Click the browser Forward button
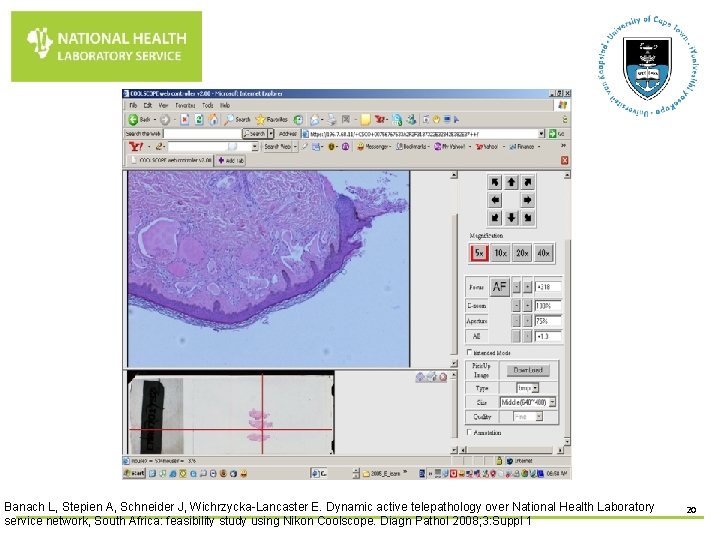 click(x=166, y=120)
